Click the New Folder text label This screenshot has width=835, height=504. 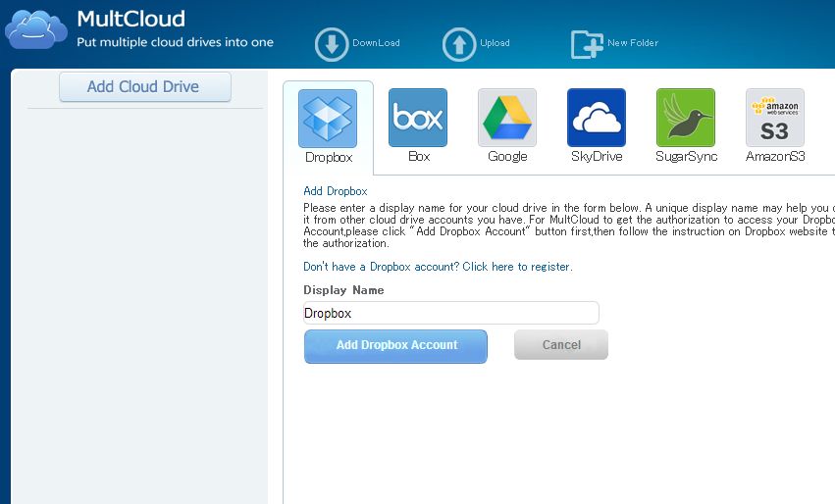(x=633, y=43)
